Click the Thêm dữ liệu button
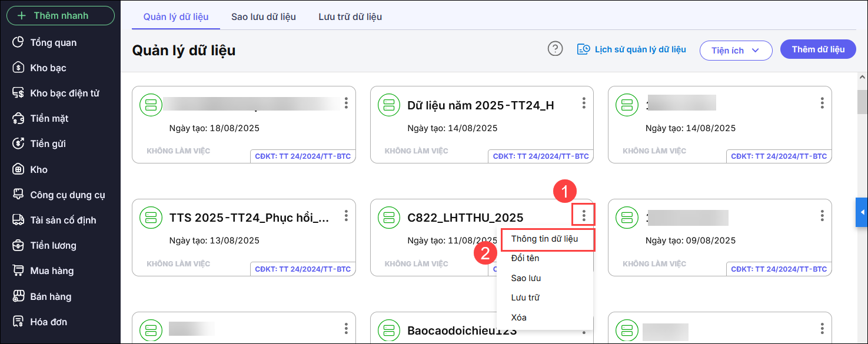 [x=818, y=49]
